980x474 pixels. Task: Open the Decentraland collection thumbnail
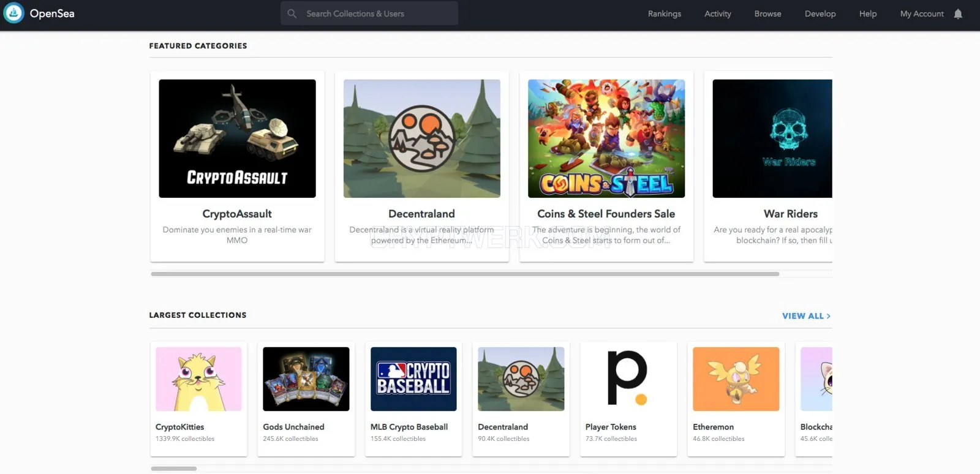coord(521,379)
